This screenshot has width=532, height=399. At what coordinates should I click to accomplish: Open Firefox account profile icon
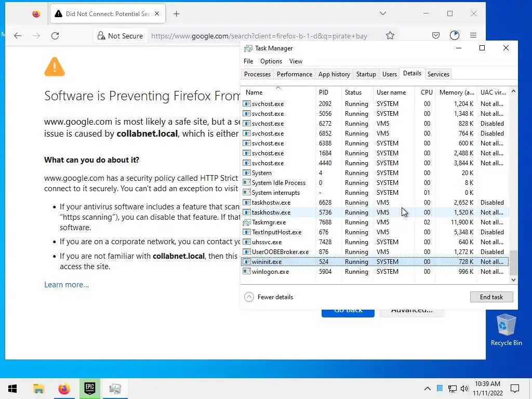click(x=454, y=35)
